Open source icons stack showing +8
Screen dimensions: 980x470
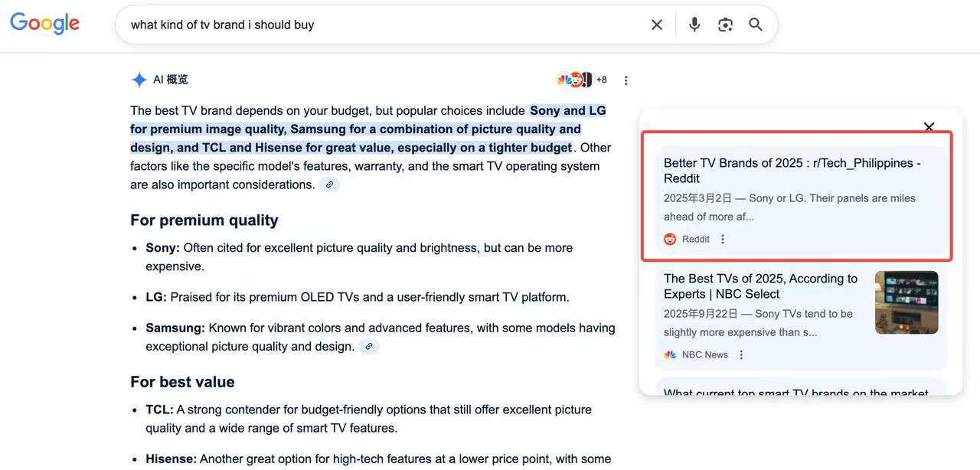[581, 80]
